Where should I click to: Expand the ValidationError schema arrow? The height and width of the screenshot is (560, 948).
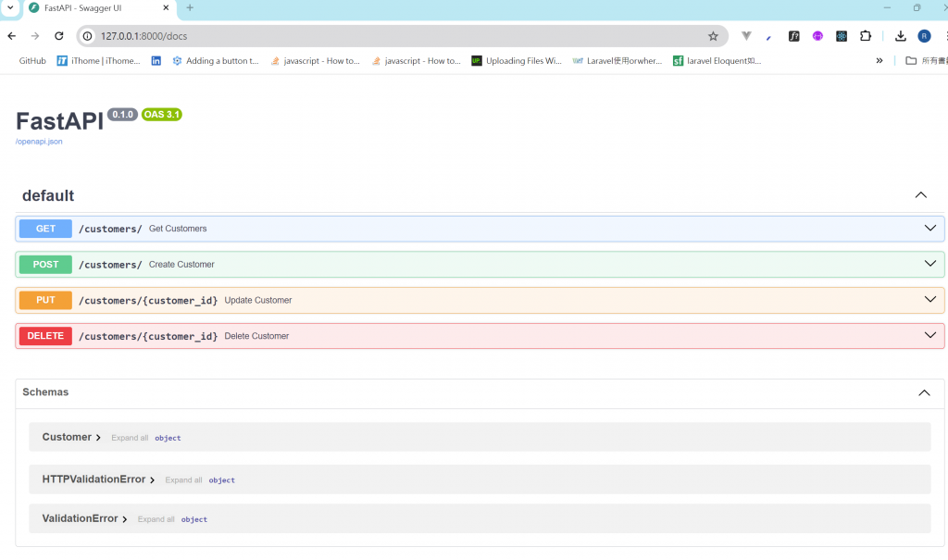click(x=125, y=519)
